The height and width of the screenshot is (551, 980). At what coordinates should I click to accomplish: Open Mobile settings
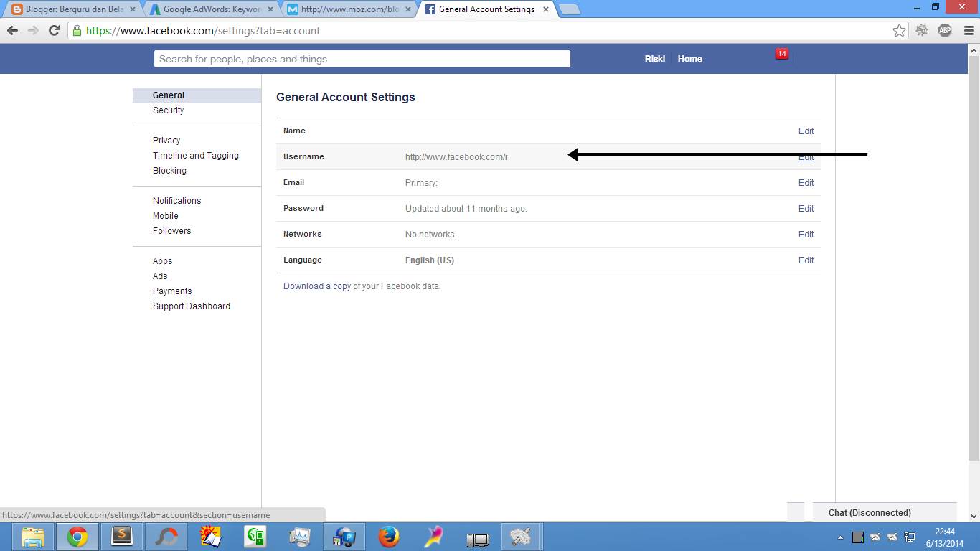(165, 216)
